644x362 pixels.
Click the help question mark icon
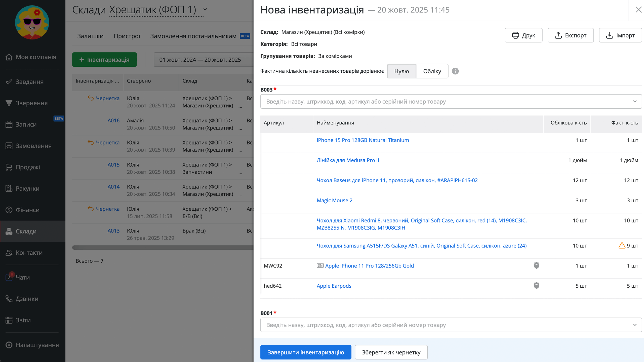(455, 71)
